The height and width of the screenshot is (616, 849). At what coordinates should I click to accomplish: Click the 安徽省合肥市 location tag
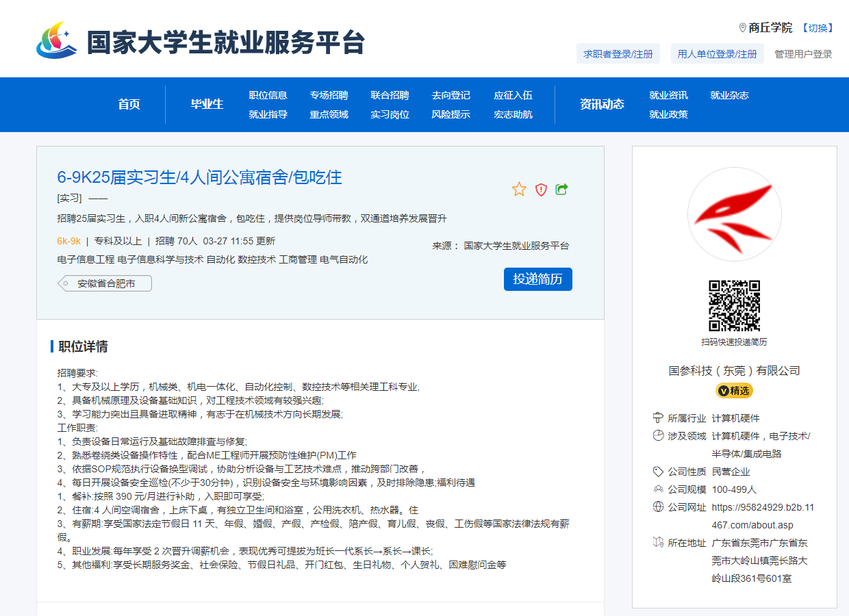coord(105,283)
